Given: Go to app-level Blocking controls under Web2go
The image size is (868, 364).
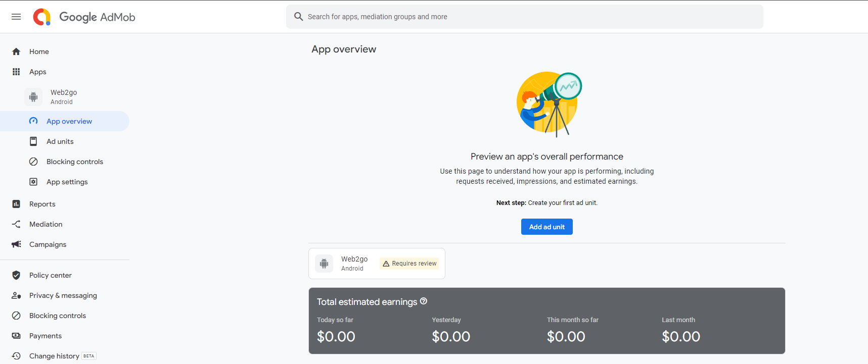Looking at the screenshot, I should (75, 162).
